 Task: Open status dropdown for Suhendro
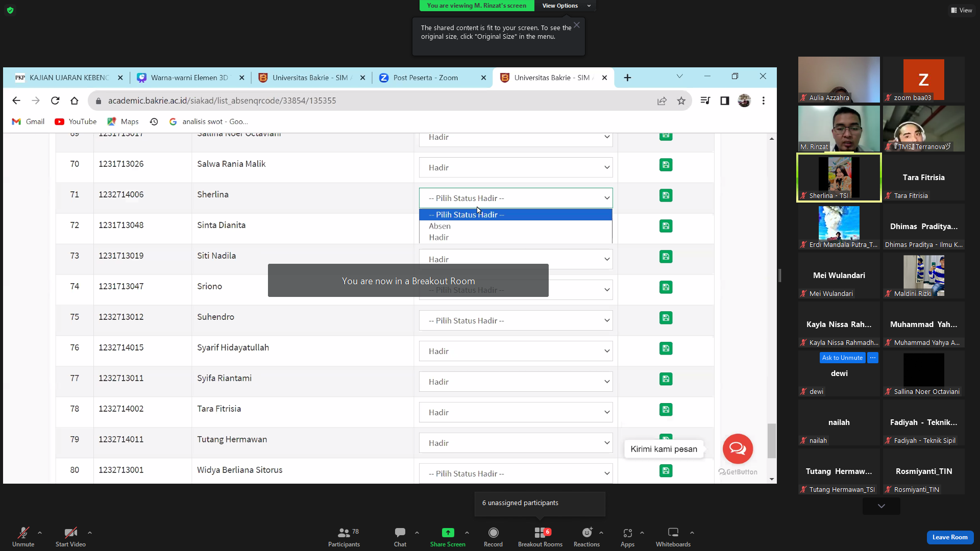(x=516, y=320)
